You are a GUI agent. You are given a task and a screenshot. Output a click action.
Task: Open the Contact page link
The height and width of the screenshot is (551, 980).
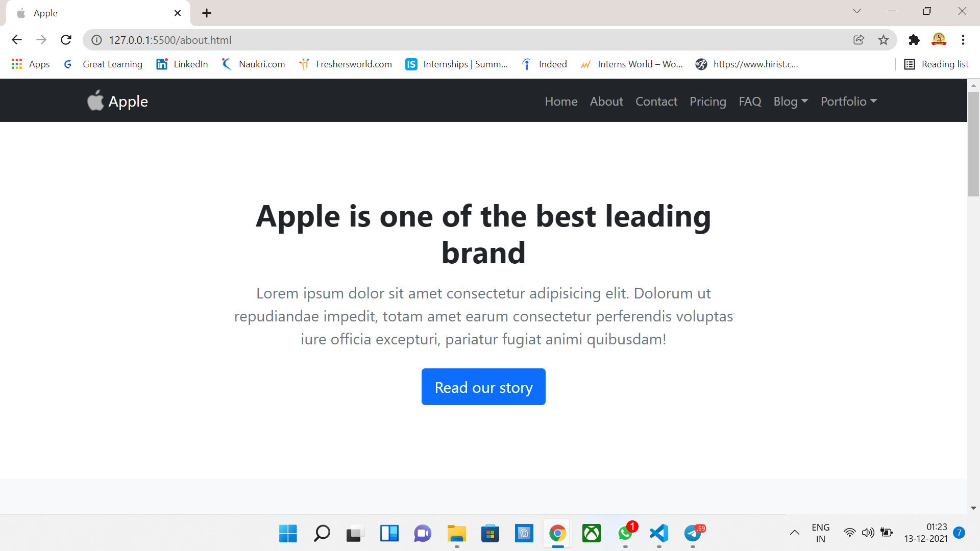click(x=656, y=101)
